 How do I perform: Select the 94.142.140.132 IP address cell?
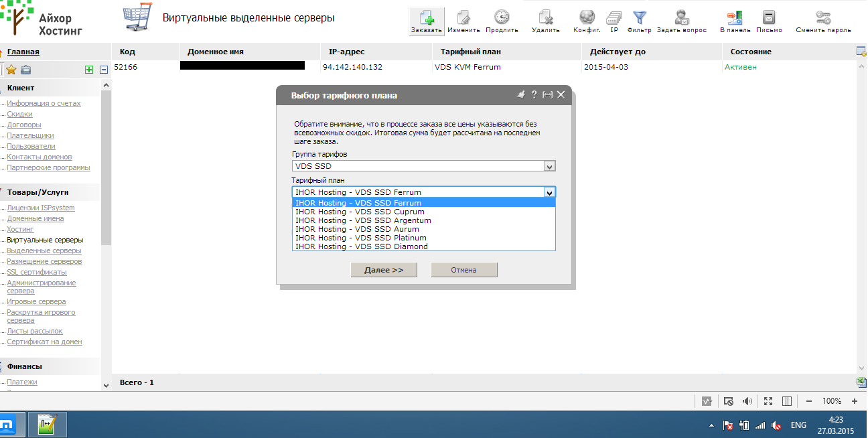[x=352, y=67]
